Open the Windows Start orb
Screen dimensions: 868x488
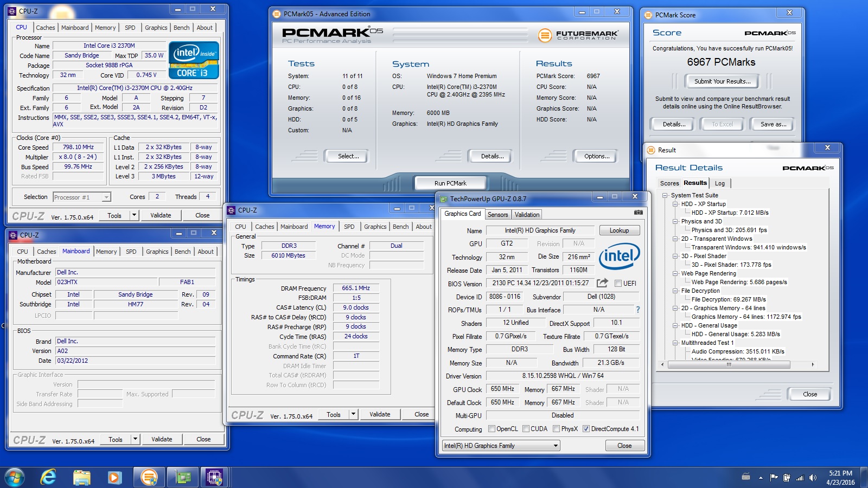pyautogui.click(x=15, y=477)
